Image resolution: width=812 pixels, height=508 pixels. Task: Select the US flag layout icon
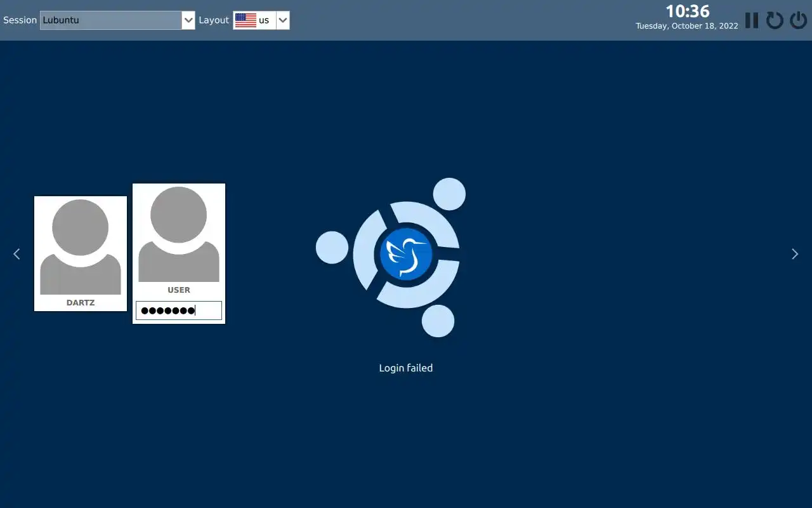click(x=246, y=20)
